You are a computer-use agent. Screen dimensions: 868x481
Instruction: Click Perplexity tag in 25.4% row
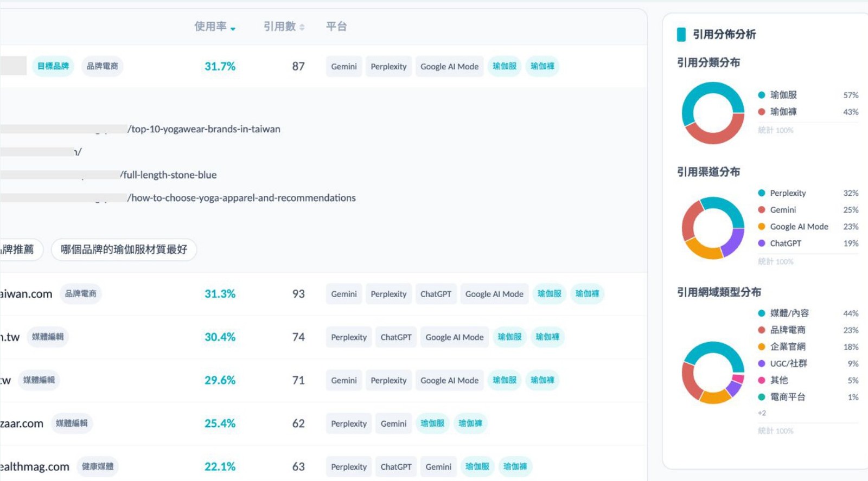pos(349,424)
